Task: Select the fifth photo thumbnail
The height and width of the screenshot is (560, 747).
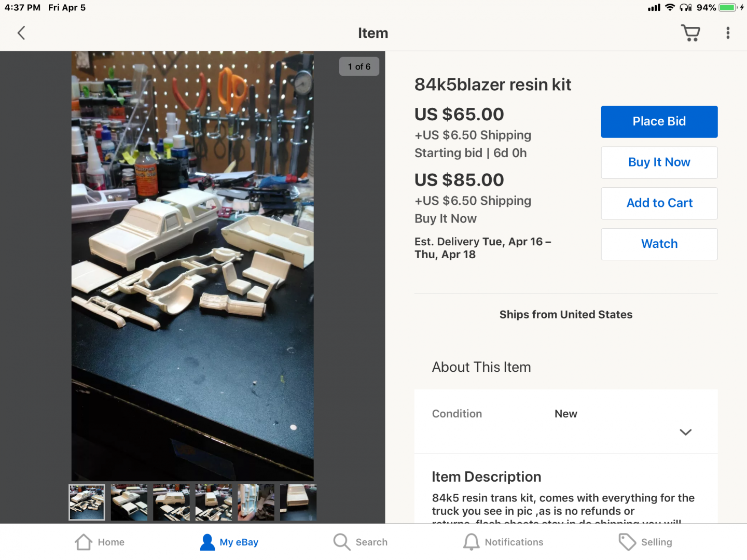Action: pyautogui.click(x=256, y=502)
